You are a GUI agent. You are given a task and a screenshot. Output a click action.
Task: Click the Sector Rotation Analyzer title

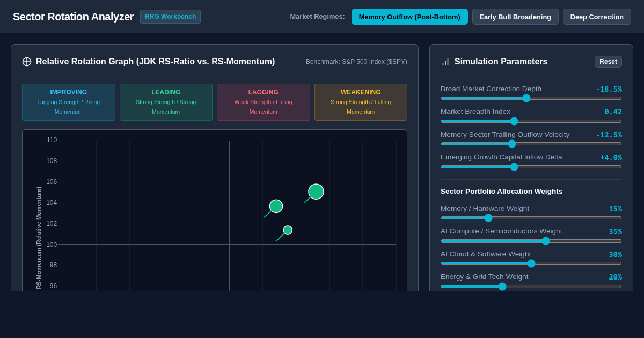[73, 17]
